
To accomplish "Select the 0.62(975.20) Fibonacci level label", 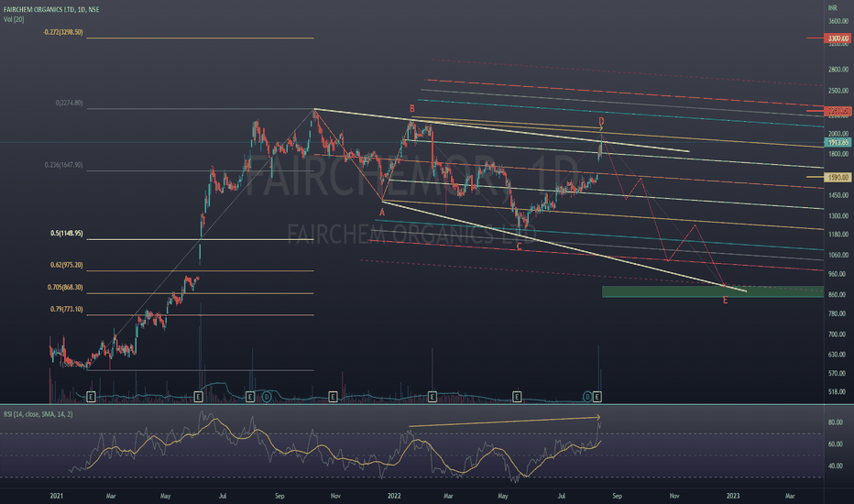I will pyautogui.click(x=67, y=265).
